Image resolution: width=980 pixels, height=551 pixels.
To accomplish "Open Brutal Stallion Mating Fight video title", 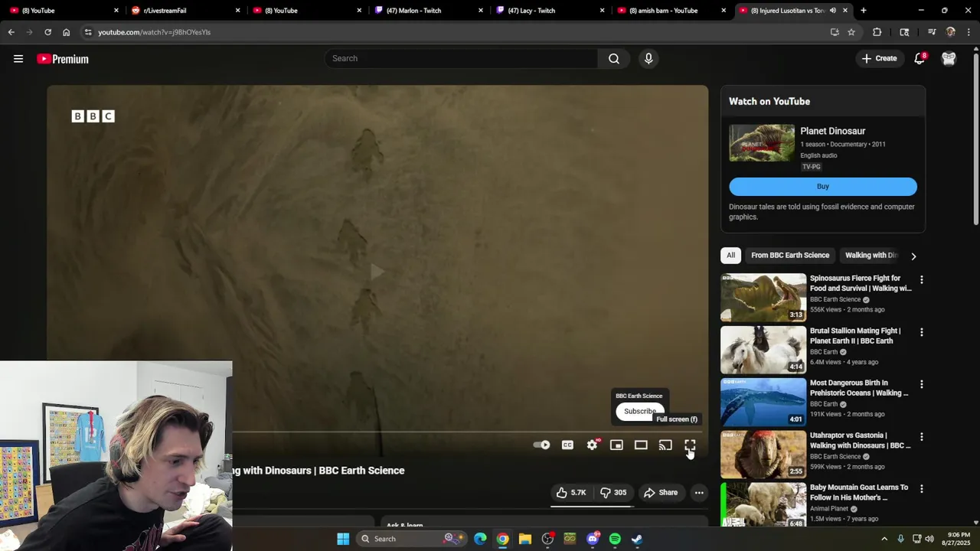I will 855,336.
